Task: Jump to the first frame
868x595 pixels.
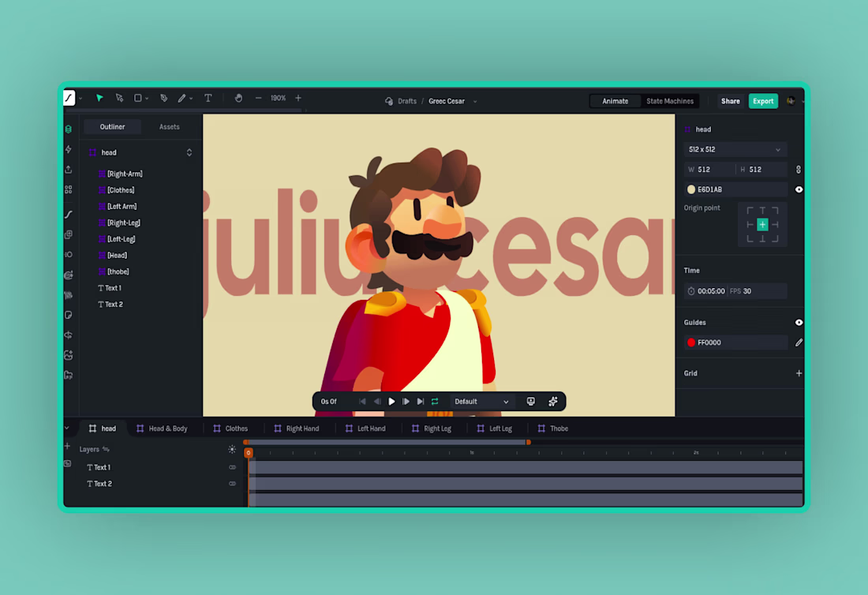Action: 363,402
